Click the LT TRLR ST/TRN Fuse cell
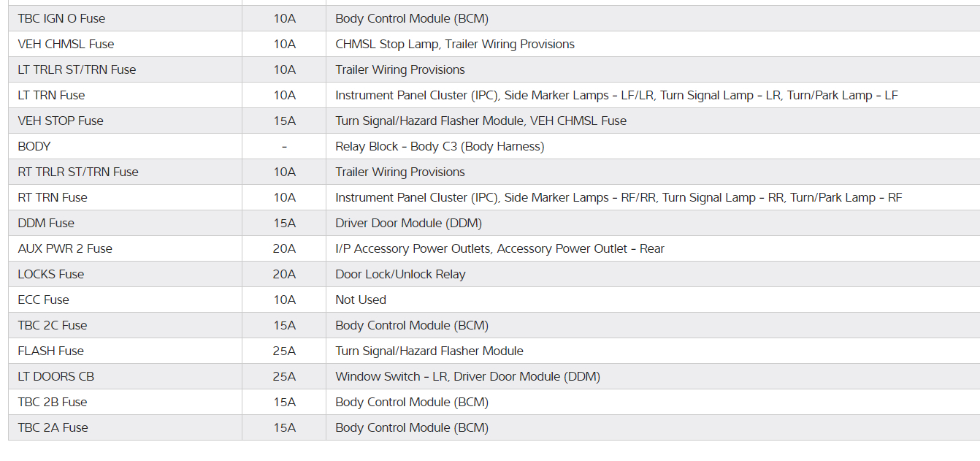 click(77, 69)
